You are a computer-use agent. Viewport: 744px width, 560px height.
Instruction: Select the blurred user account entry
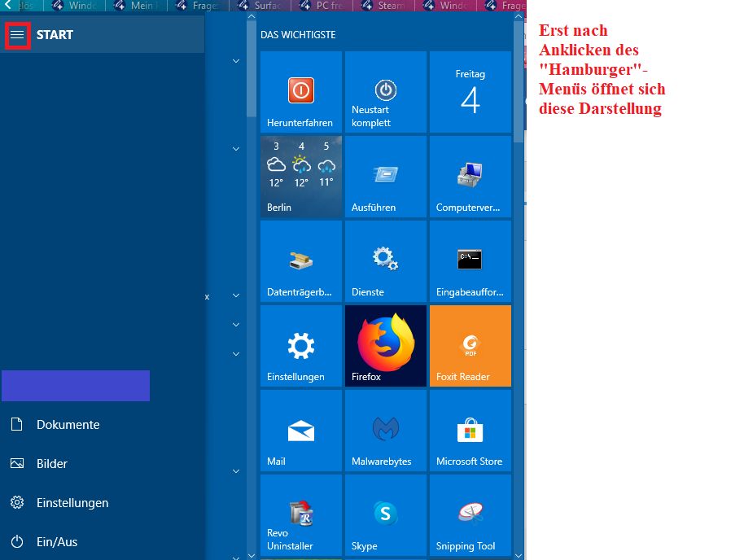pyautogui.click(x=76, y=386)
